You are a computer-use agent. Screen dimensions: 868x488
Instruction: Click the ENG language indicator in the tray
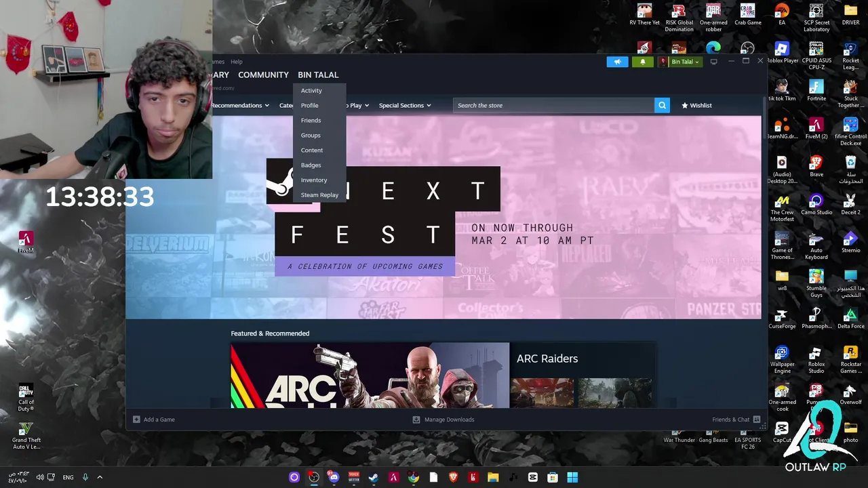pos(68,477)
